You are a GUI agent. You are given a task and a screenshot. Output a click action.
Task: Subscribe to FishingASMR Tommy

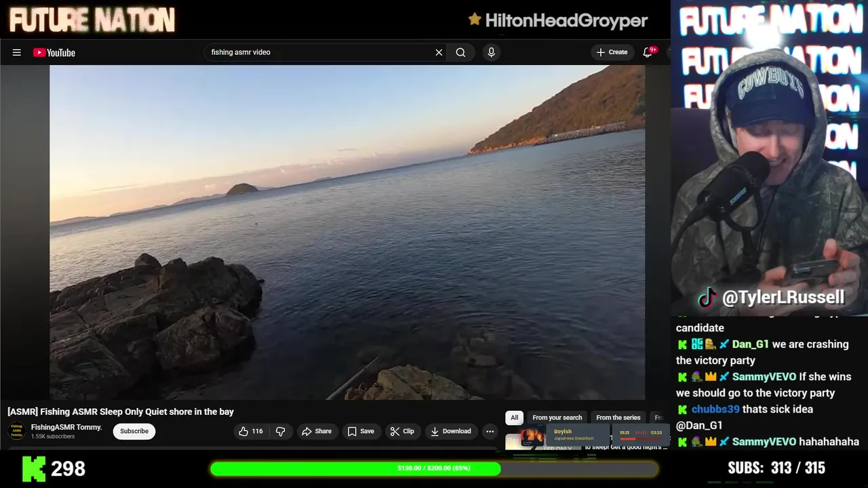coord(134,431)
